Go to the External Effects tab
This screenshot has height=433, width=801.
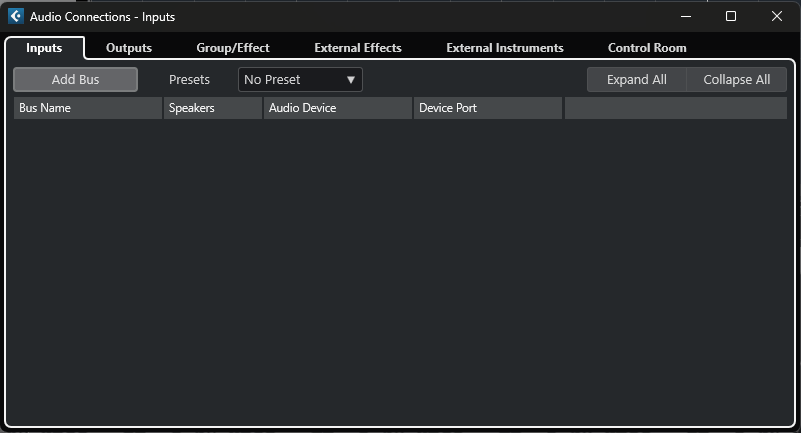click(x=358, y=48)
